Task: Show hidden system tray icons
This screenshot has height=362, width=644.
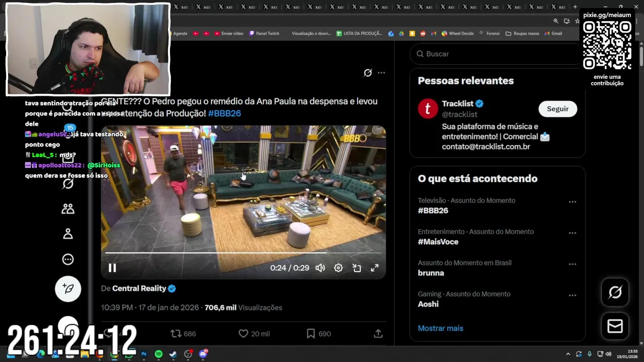Action: click(x=568, y=354)
